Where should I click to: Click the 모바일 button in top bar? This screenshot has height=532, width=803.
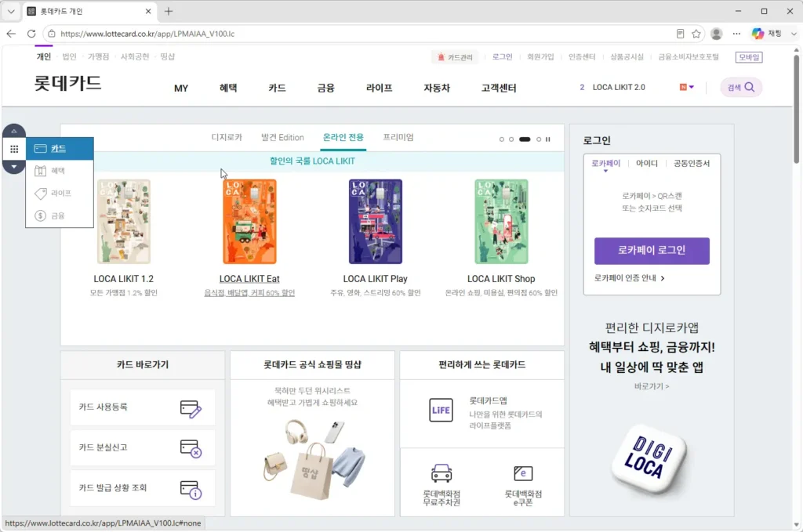[x=749, y=57]
